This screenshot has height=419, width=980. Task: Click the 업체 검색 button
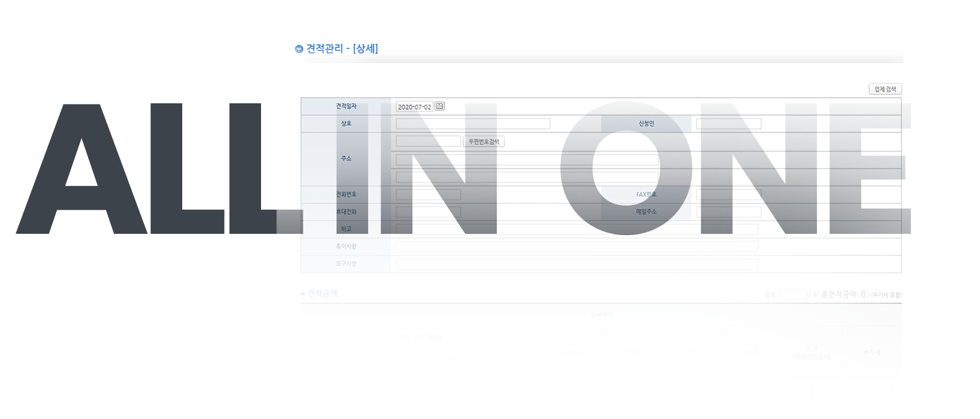tap(885, 89)
